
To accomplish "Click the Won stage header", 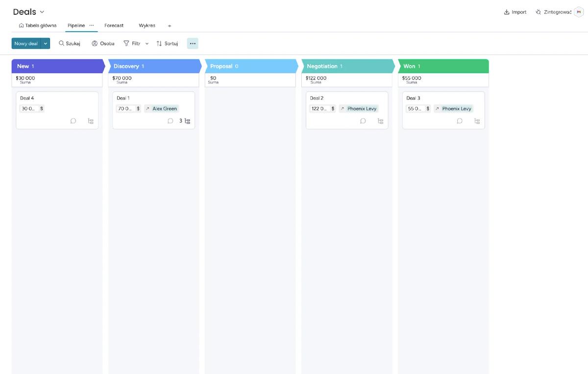I will point(443,66).
